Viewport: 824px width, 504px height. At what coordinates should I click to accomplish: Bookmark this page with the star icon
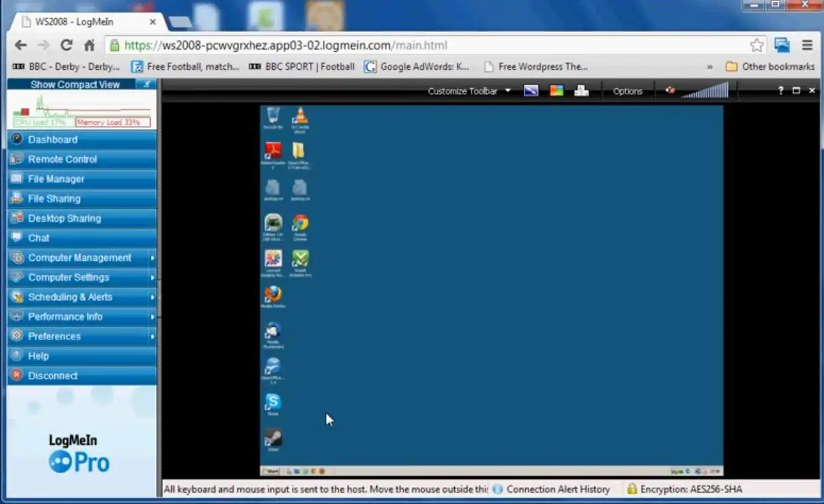[756, 45]
